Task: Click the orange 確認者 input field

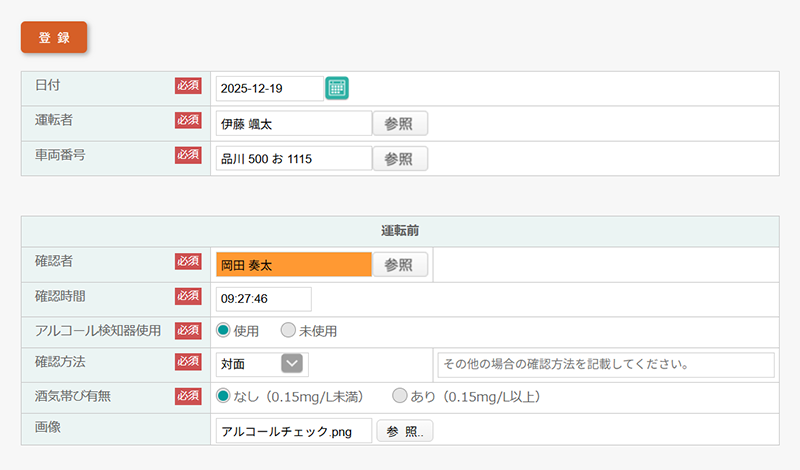Action: (293, 265)
